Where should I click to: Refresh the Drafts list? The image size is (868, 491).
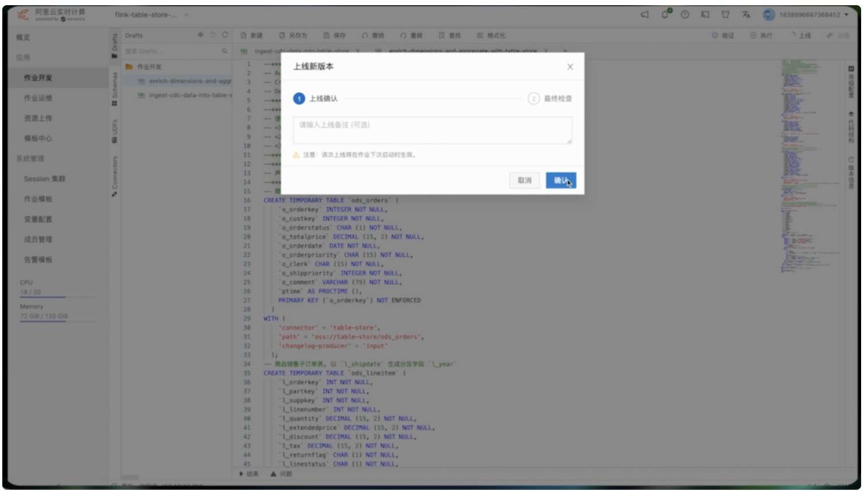(x=225, y=35)
